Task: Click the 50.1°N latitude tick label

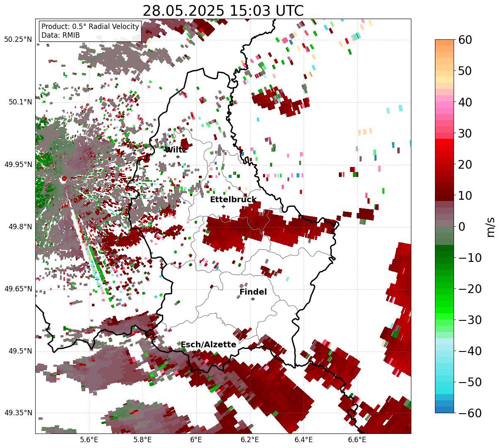Action: click(x=20, y=102)
